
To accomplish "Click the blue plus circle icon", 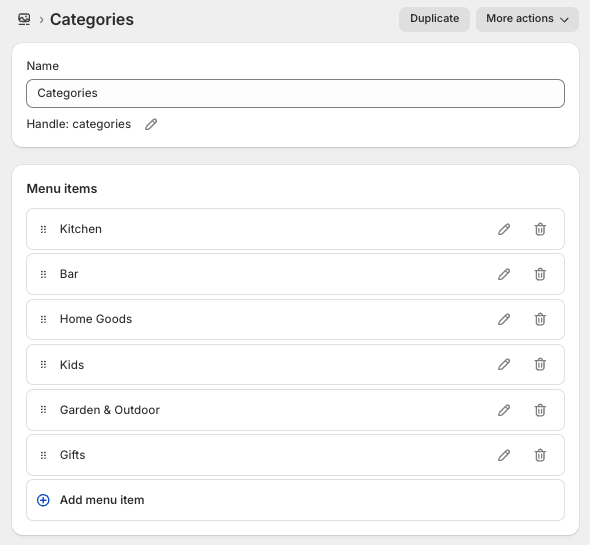I will click(43, 500).
